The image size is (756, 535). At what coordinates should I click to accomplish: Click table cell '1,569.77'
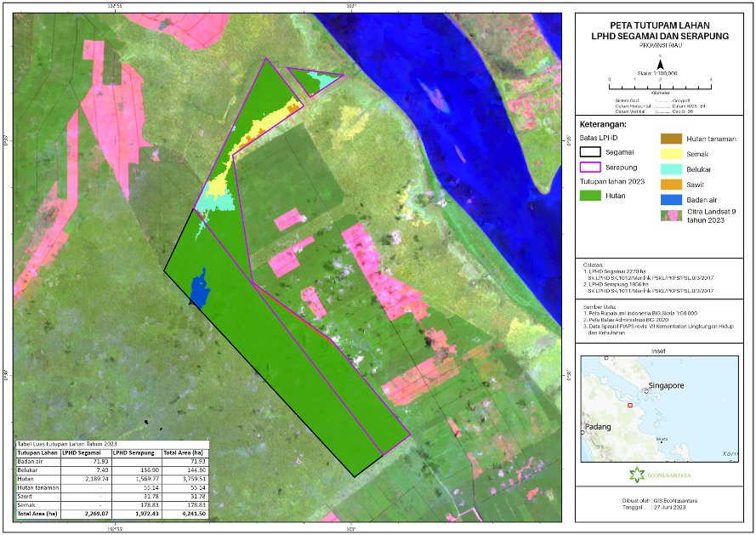[x=146, y=479]
